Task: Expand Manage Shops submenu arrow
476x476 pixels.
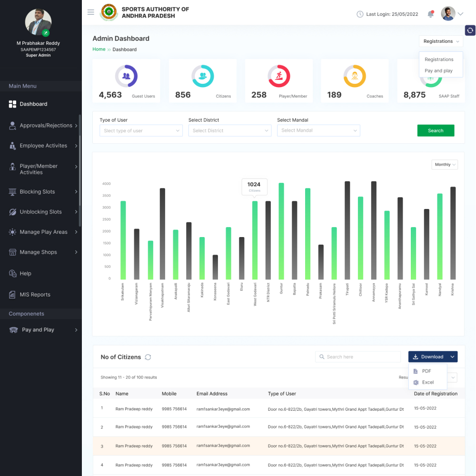Action: pyautogui.click(x=76, y=252)
